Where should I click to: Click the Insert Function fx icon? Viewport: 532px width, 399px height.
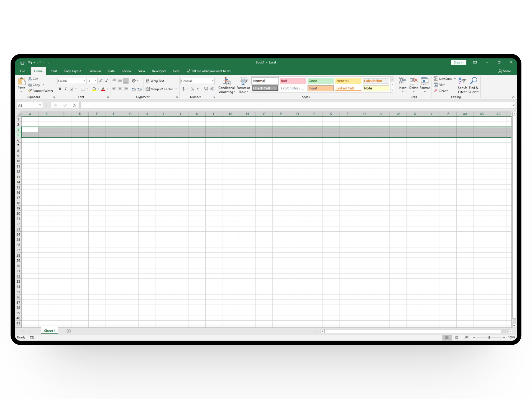(x=74, y=105)
